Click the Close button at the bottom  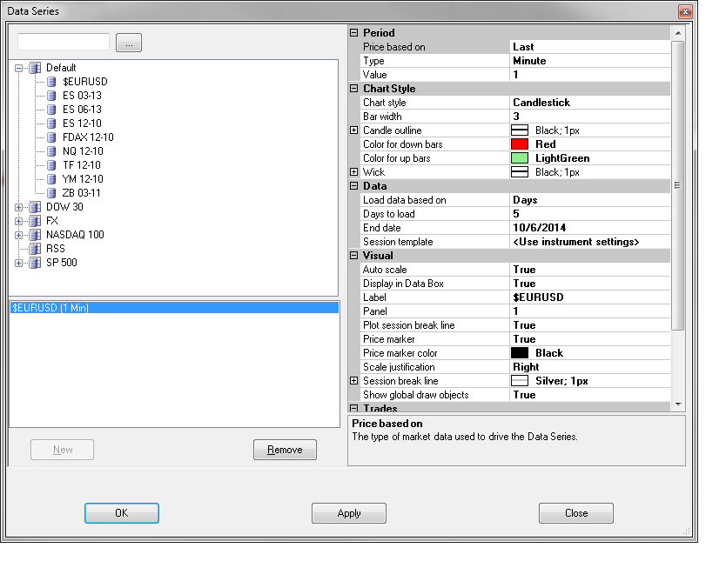[576, 513]
